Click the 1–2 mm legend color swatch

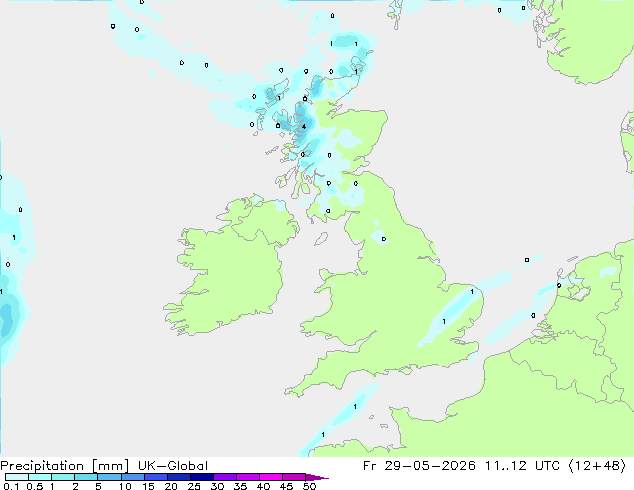tap(63, 477)
